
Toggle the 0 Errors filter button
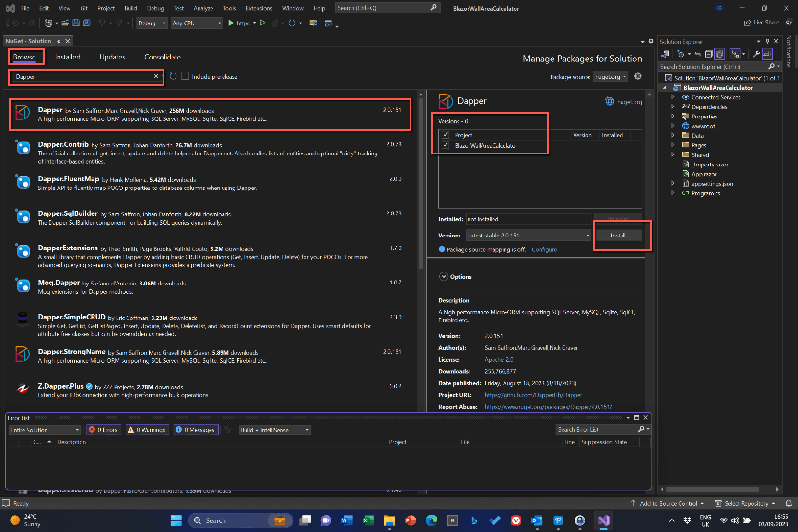(103, 430)
